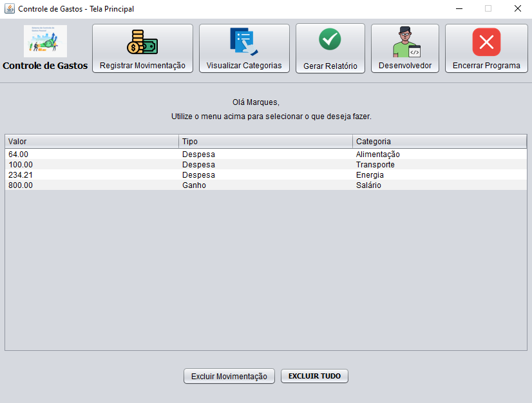Click the red X icon to end the program
This screenshot has height=403, width=532.
click(x=486, y=40)
